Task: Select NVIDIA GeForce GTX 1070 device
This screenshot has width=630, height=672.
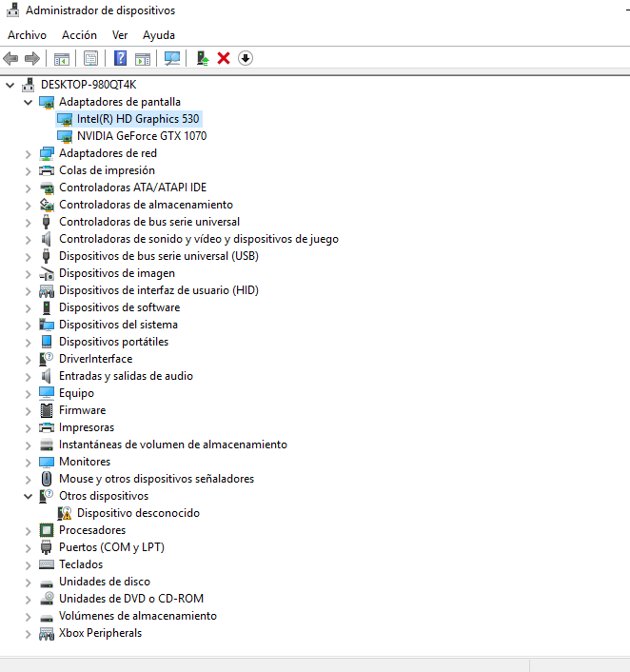Action: click(x=142, y=136)
